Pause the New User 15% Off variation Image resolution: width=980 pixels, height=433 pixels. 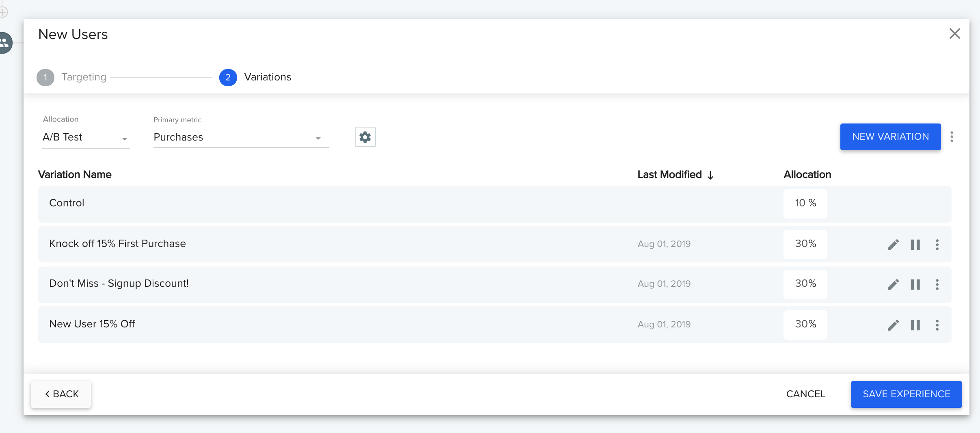coord(915,325)
